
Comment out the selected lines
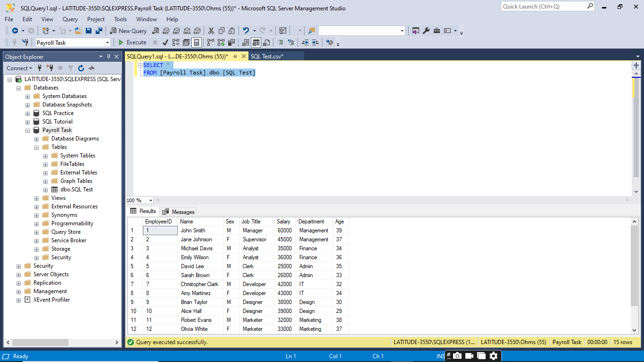(x=281, y=42)
